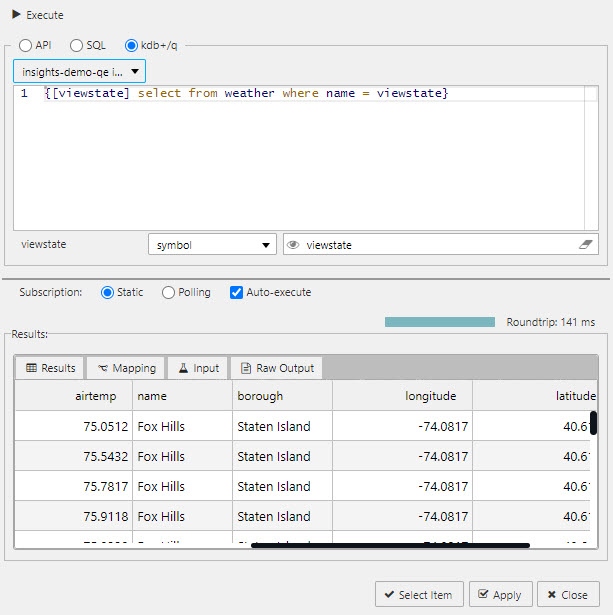
Task: Click the flask icon on Input tab
Action: point(183,368)
